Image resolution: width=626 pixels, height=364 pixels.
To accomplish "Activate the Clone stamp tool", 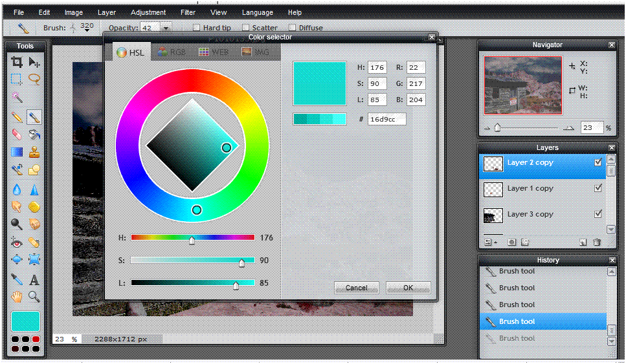I will 34,153.
